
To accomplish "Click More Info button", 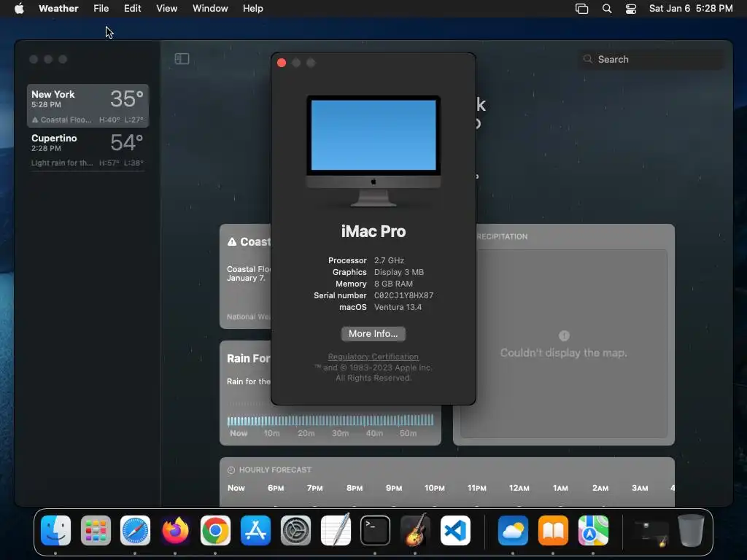I will click(x=373, y=334).
